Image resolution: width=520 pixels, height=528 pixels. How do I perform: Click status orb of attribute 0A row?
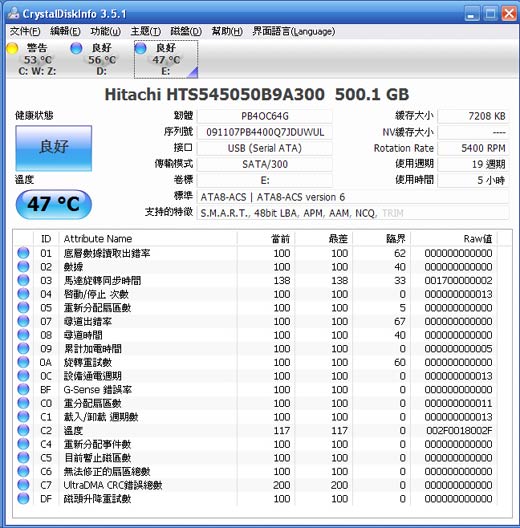click(23, 362)
